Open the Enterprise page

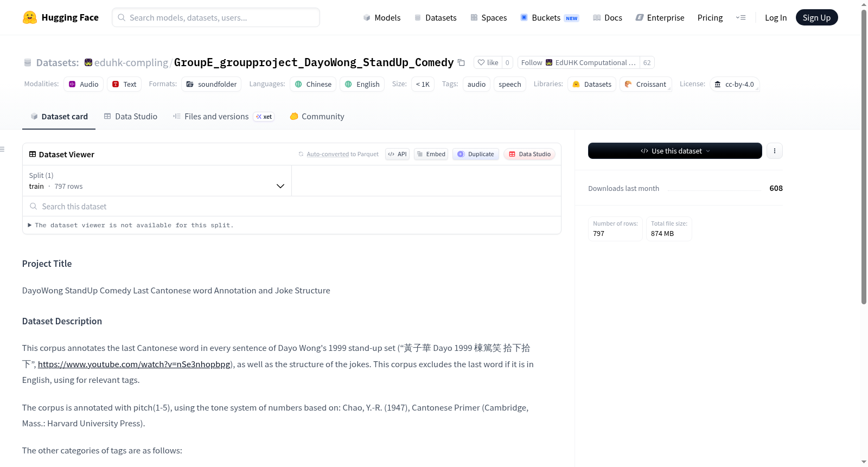tap(660, 17)
